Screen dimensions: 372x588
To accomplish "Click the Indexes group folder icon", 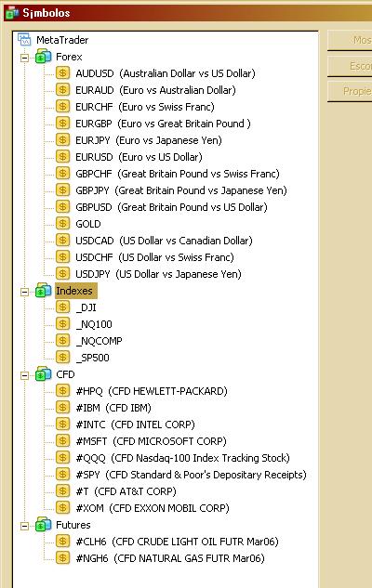I will 43,291.
